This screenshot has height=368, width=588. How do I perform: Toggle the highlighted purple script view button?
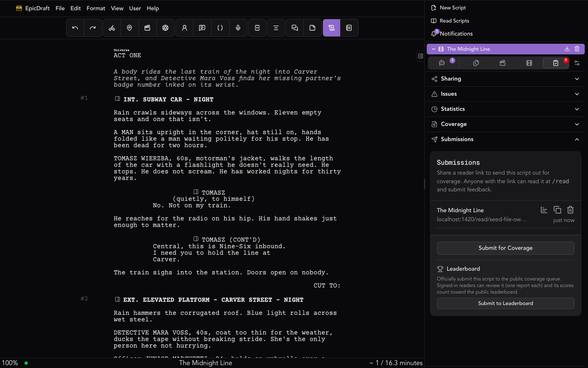[x=332, y=28]
